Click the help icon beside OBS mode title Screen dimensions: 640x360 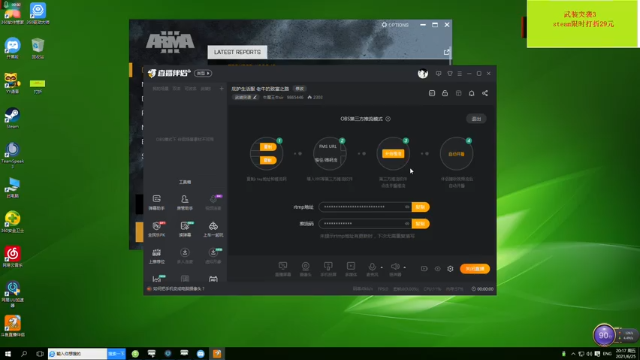pos(388,119)
